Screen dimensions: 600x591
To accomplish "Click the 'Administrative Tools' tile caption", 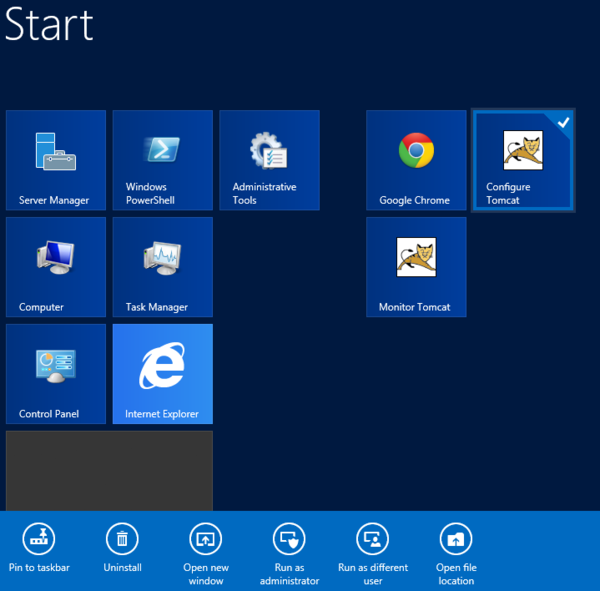I will [x=264, y=193].
